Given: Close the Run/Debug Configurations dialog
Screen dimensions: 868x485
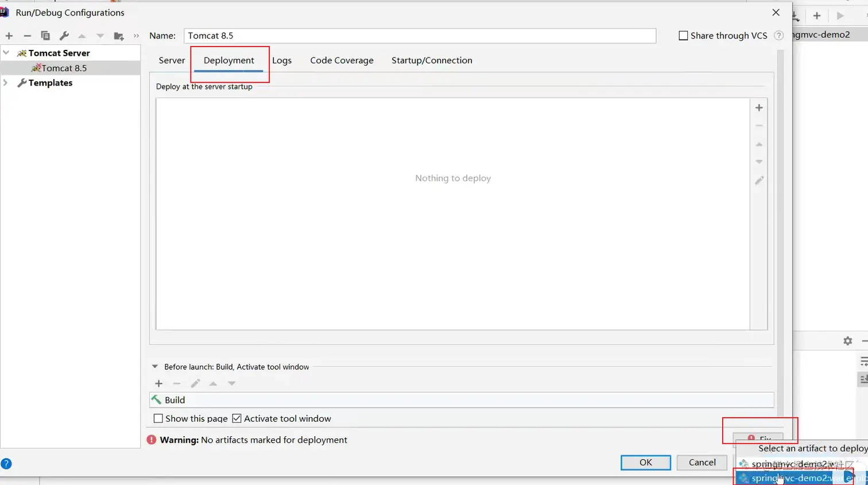Looking at the screenshot, I should [776, 12].
